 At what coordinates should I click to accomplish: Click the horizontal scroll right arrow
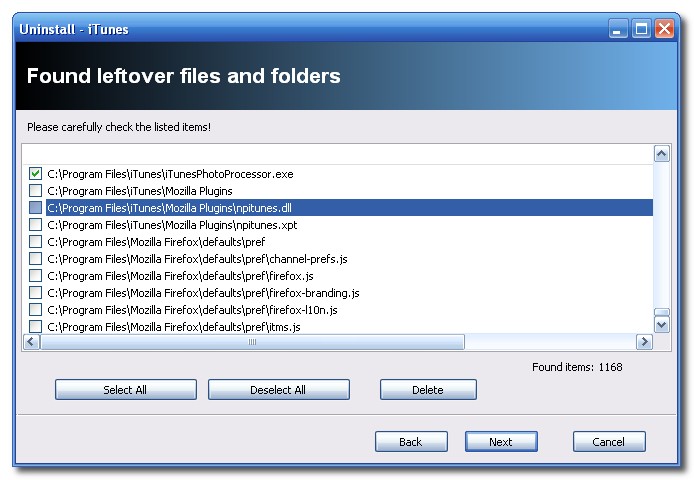point(644,341)
